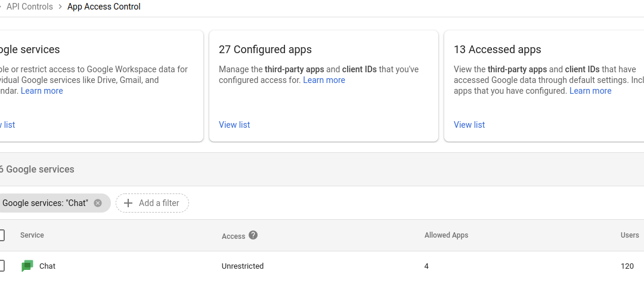
Task: Add a filter to the services list
Action: tap(153, 203)
